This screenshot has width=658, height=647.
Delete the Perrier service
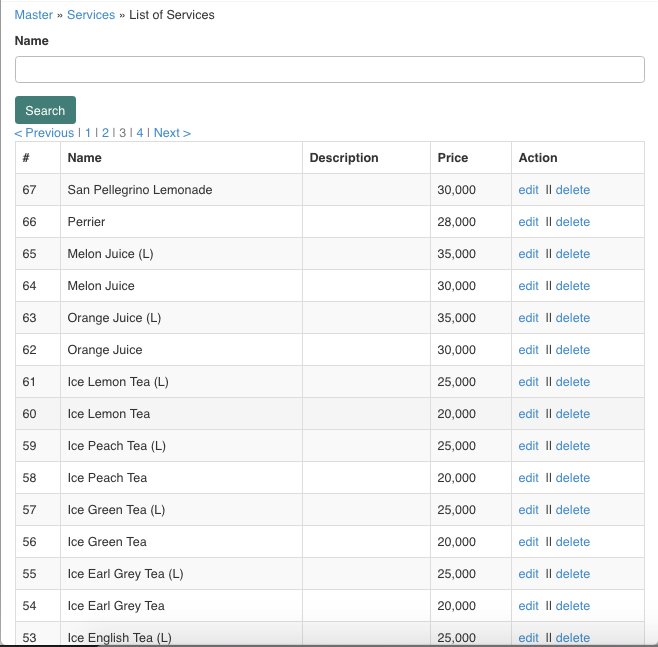click(x=573, y=222)
